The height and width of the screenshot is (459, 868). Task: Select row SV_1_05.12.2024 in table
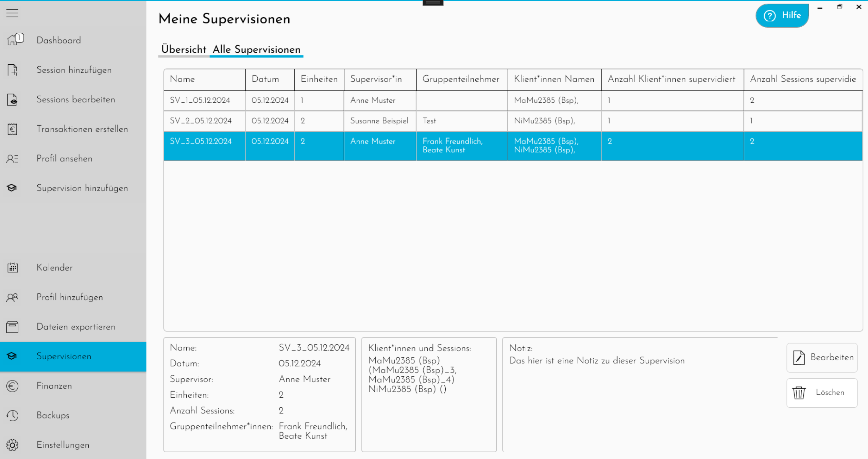[200, 100]
